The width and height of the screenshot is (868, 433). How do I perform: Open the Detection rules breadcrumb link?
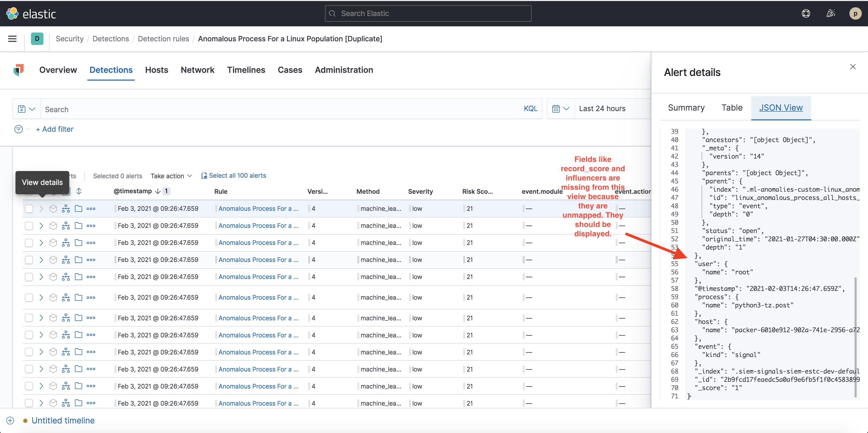coord(164,39)
